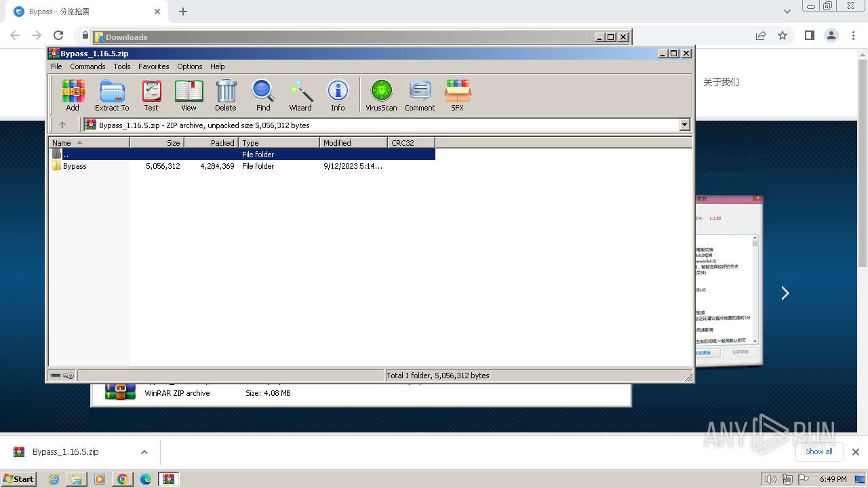Click the volume speaker tray icon
This screenshot has height=488, width=868.
click(771, 479)
